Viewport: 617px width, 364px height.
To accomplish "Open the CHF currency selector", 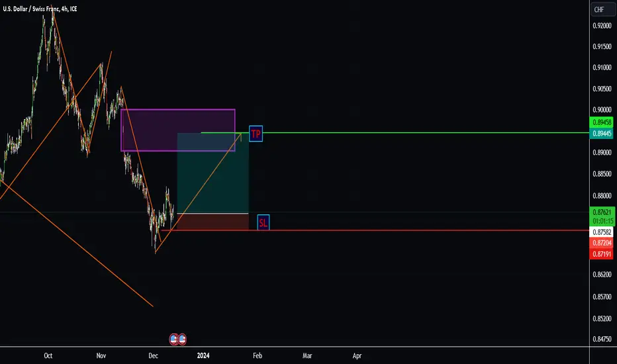I will [x=602, y=9].
